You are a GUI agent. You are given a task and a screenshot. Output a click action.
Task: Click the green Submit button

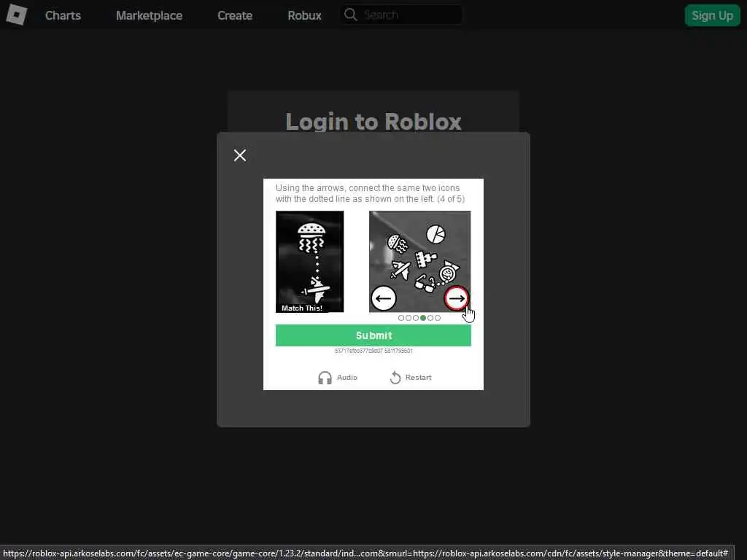[x=373, y=335]
